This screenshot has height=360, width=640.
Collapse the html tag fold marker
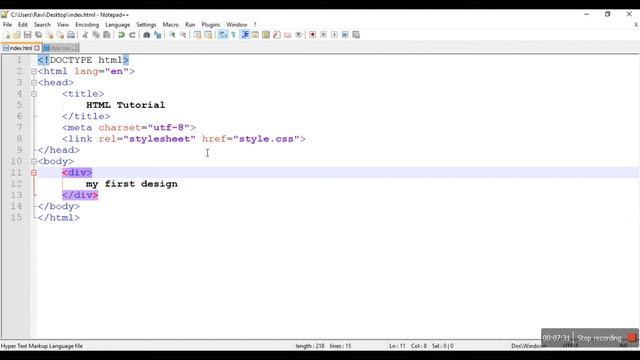[34, 71]
